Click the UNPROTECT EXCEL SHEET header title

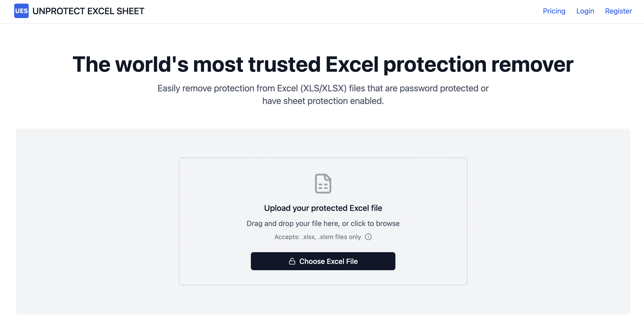(88, 11)
